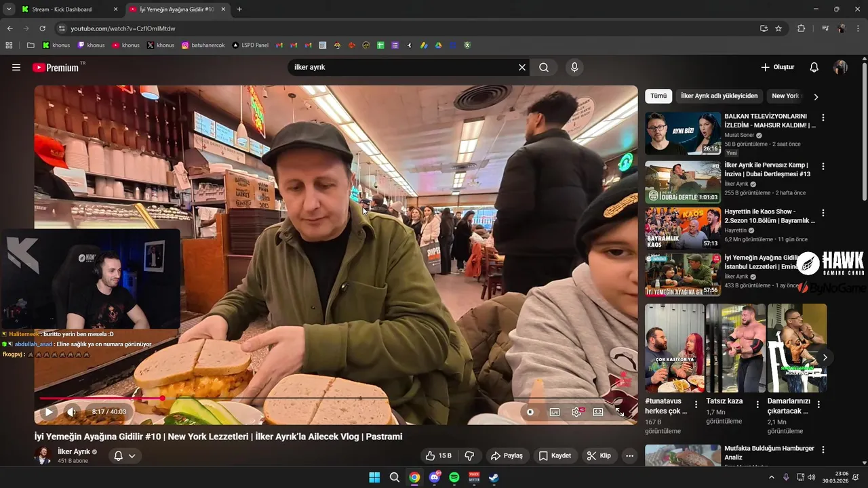
Task: Open options for Hayrettin Kaos Show video
Action: click(x=823, y=212)
